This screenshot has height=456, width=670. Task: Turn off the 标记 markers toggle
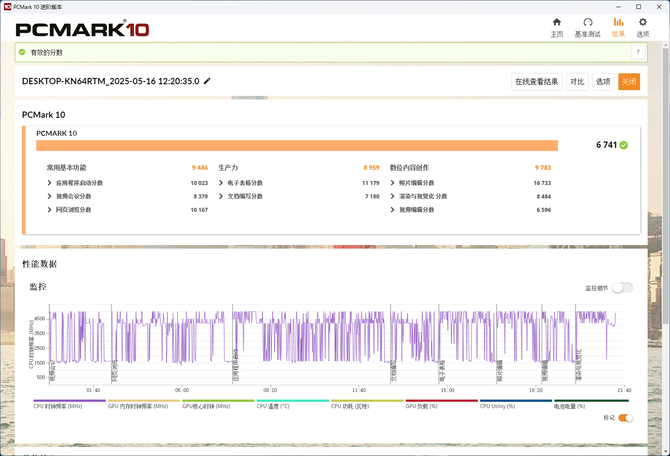pos(625,418)
